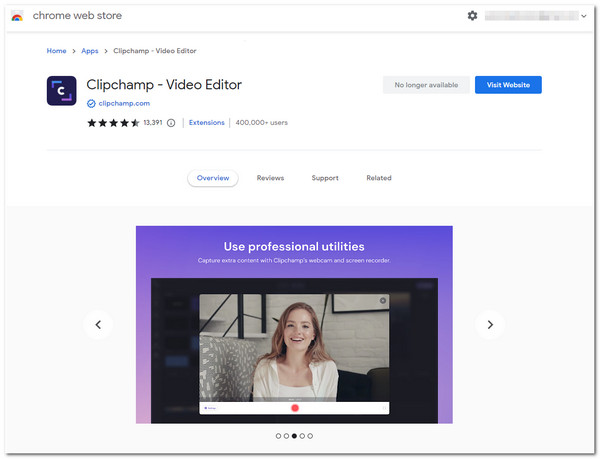Click the blurred account email in header

532,16
